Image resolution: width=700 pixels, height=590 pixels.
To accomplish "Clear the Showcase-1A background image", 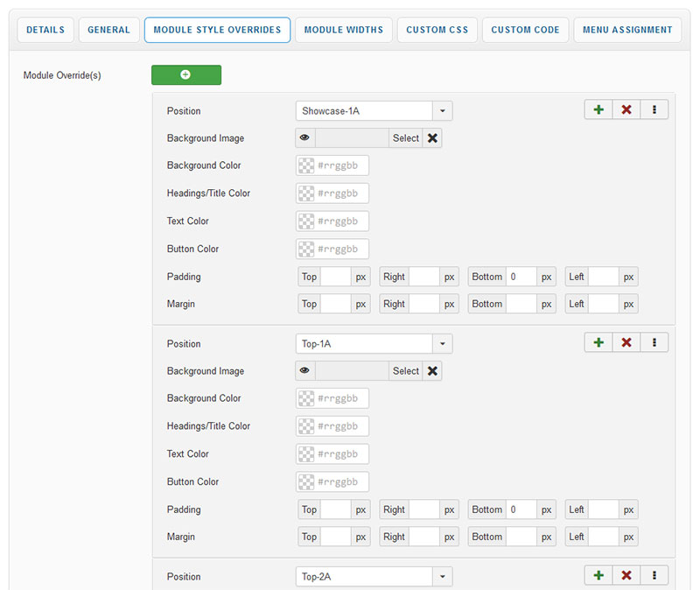I will point(432,138).
